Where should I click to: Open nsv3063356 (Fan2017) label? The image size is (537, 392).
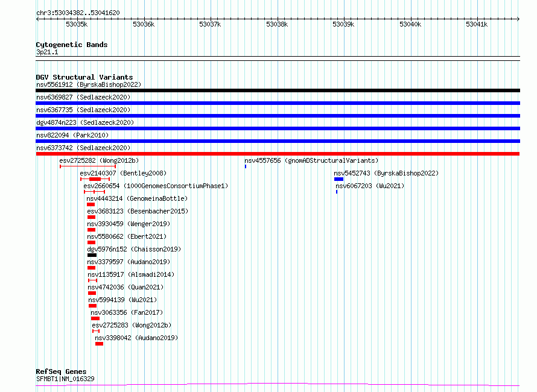(x=127, y=312)
